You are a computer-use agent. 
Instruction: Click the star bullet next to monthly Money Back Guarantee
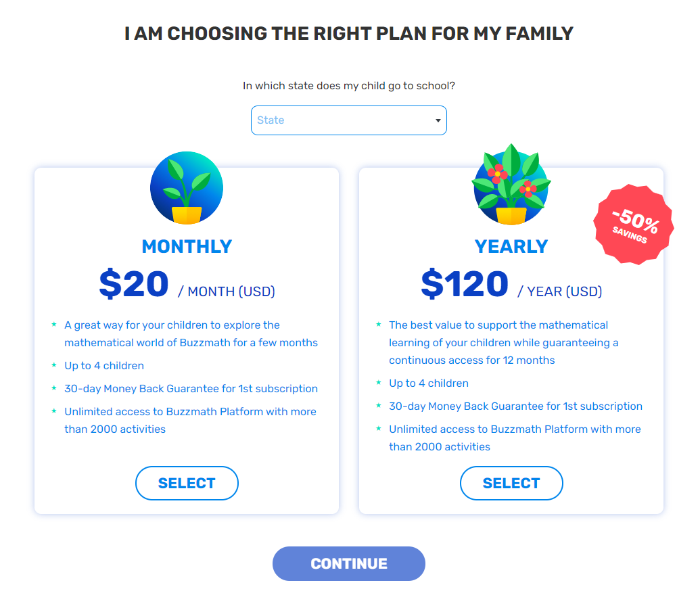coord(54,388)
